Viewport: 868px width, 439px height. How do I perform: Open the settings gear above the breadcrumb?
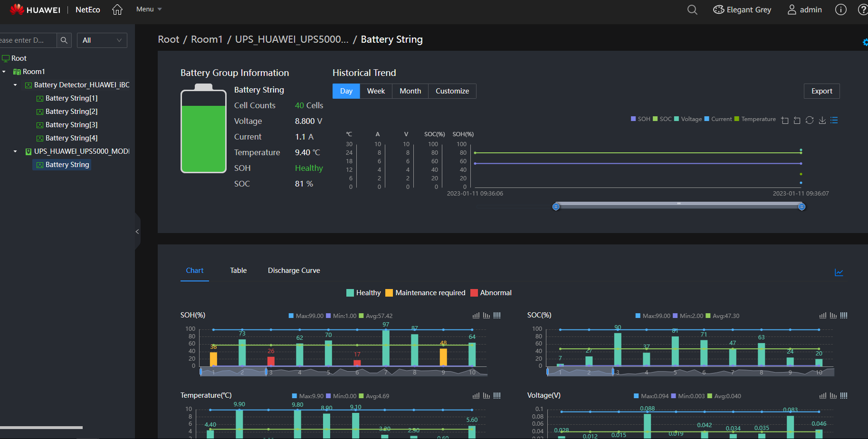pos(865,42)
